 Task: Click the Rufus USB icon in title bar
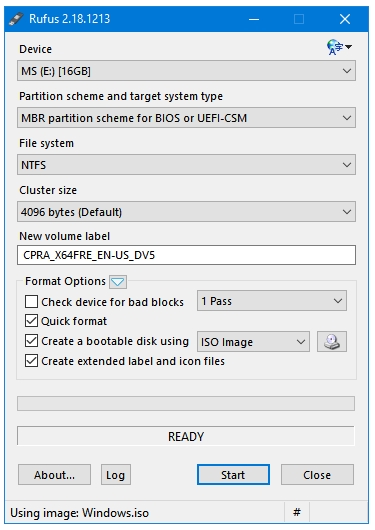pyautogui.click(x=16, y=19)
